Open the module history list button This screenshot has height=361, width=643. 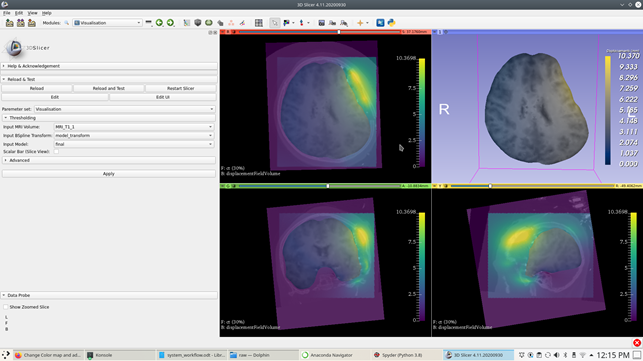(148, 23)
